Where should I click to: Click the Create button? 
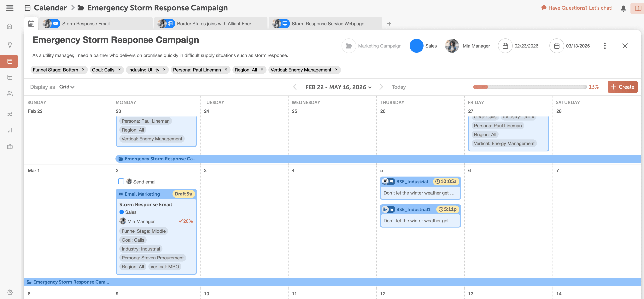point(622,87)
